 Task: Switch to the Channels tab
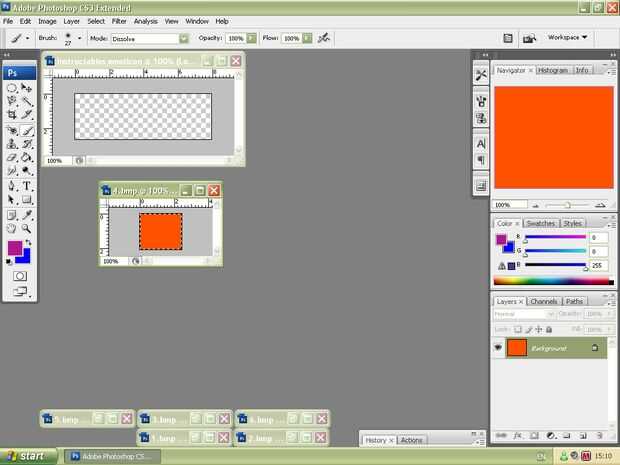(543, 301)
